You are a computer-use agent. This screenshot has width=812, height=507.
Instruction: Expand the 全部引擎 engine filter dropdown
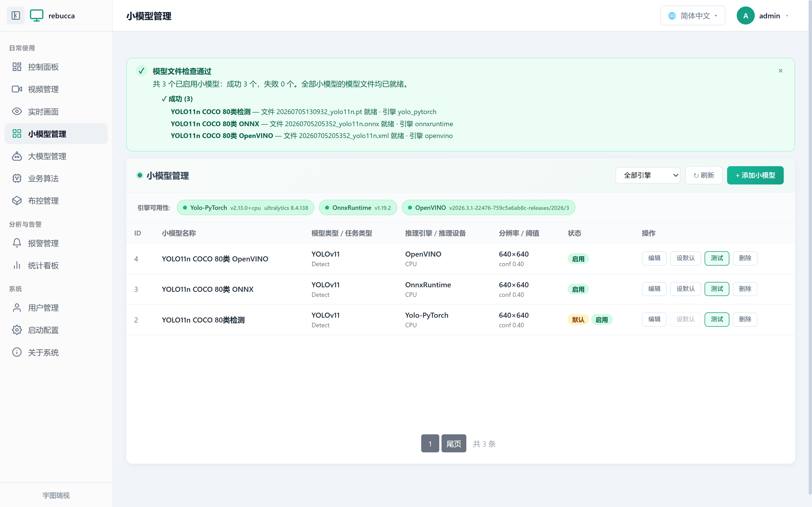(x=648, y=175)
